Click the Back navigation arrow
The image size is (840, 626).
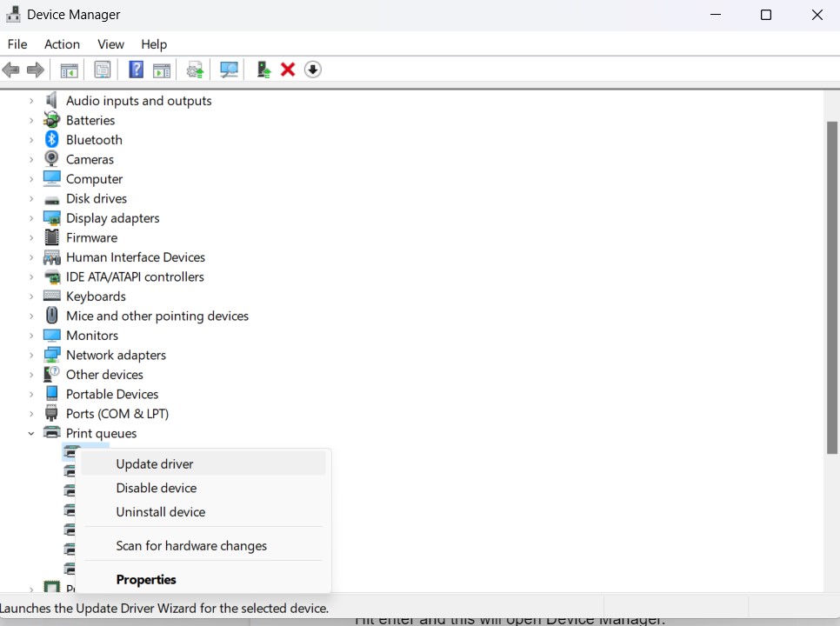(x=11, y=70)
